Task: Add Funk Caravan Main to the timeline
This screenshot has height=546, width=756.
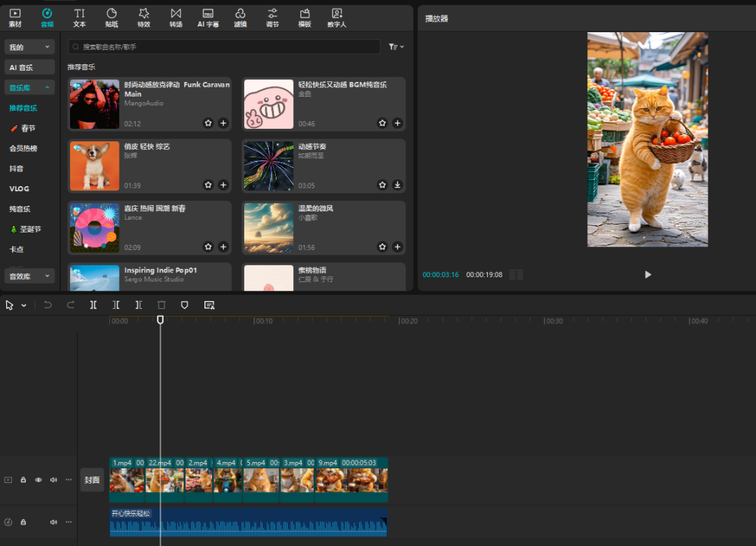Action: (223, 123)
